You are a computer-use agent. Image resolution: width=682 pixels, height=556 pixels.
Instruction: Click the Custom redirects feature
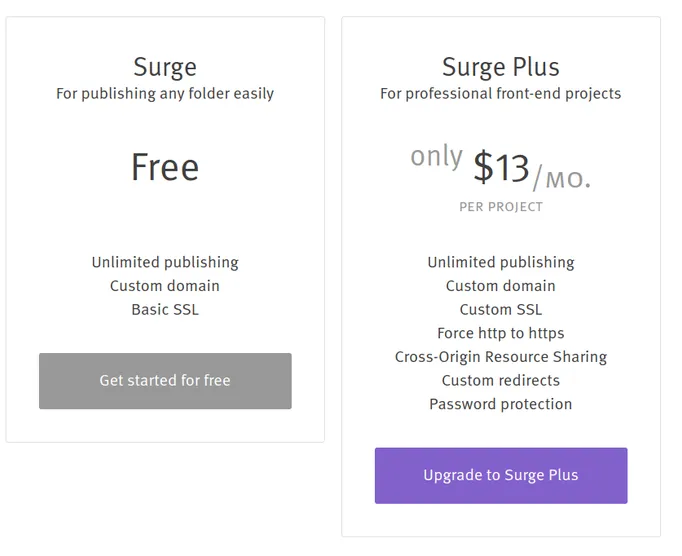501,380
